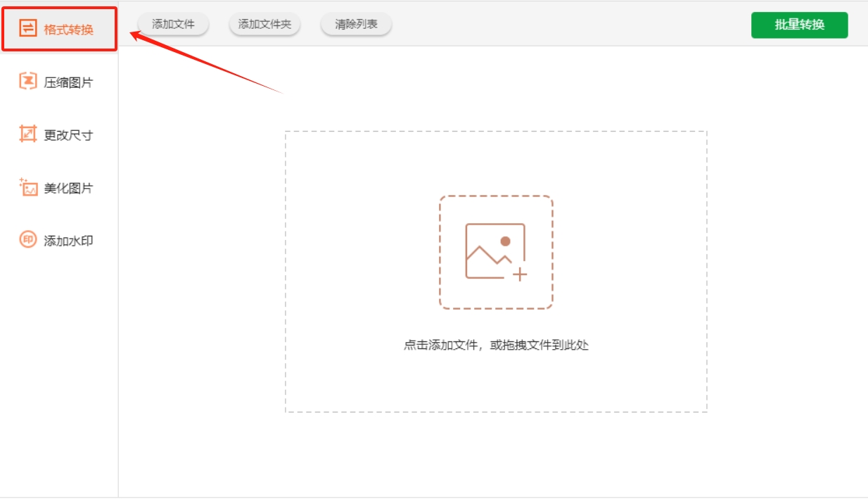The height and width of the screenshot is (499, 868).
Task: Click the add-image placeholder icon in drop zone
Action: [x=496, y=252]
